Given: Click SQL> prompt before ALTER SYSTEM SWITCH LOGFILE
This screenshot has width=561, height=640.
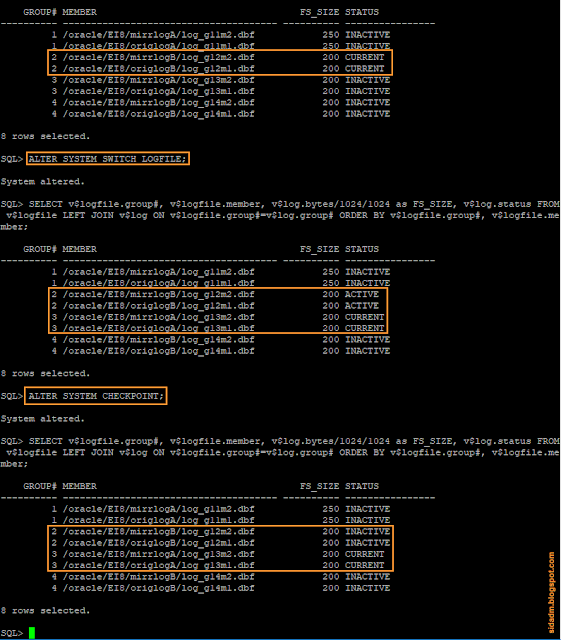Looking at the screenshot, I should coord(12,159).
